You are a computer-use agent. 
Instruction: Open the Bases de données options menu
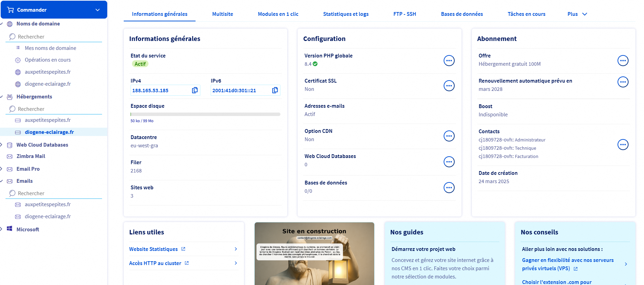tap(449, 188)
